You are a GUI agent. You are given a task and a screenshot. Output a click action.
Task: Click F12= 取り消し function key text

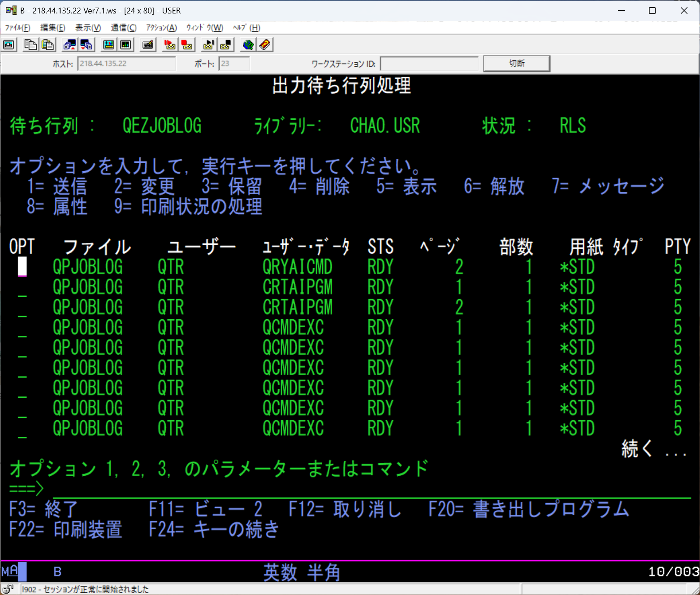pos(345,509)
